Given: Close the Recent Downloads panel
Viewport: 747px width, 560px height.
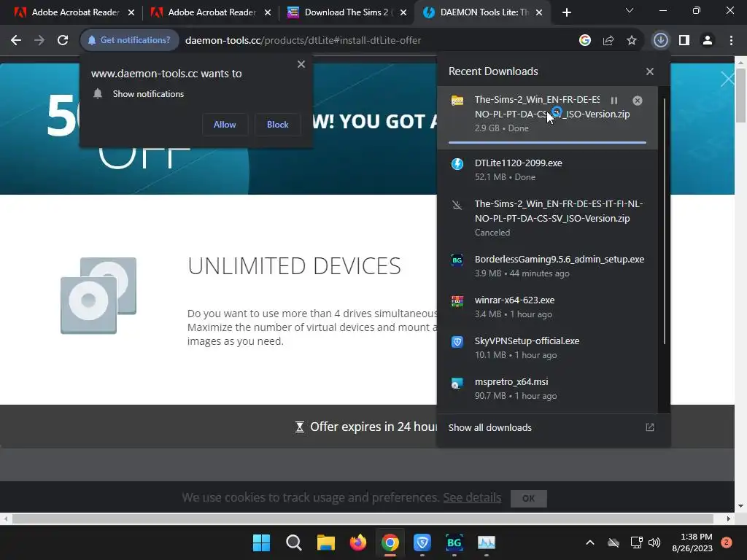Looking at the screenshot, I should [650, 71].
